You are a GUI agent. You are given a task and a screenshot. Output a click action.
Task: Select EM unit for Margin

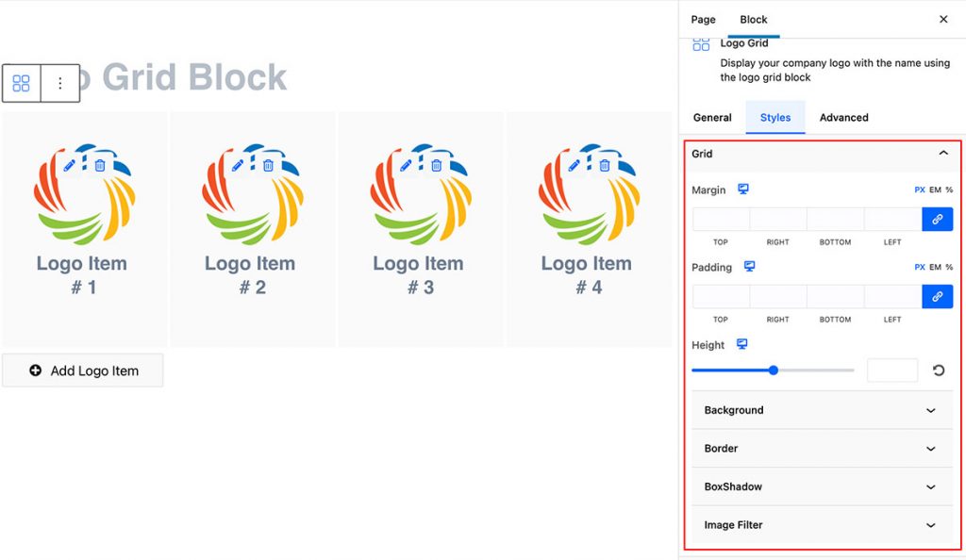[x=935, y=189]
